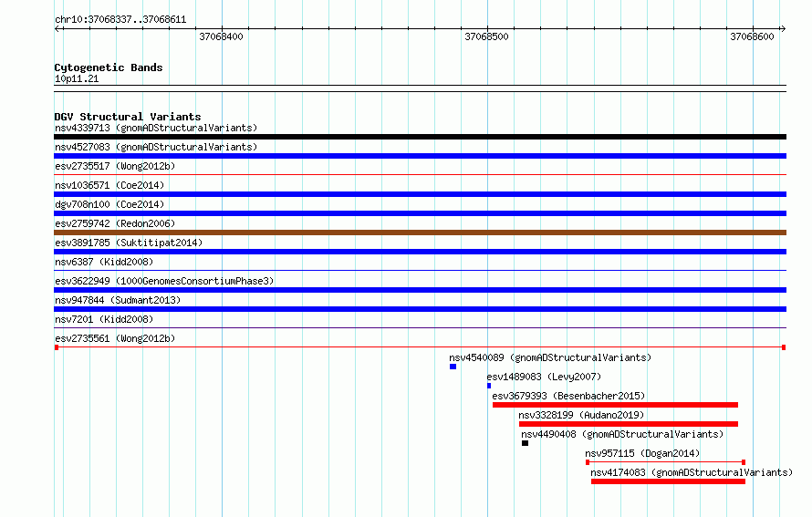The width and height of the screenshot is (812, 517).
Task: Open variant label nsv4540089 (gnomADStructuralVariants)
Action: point(550,357)
